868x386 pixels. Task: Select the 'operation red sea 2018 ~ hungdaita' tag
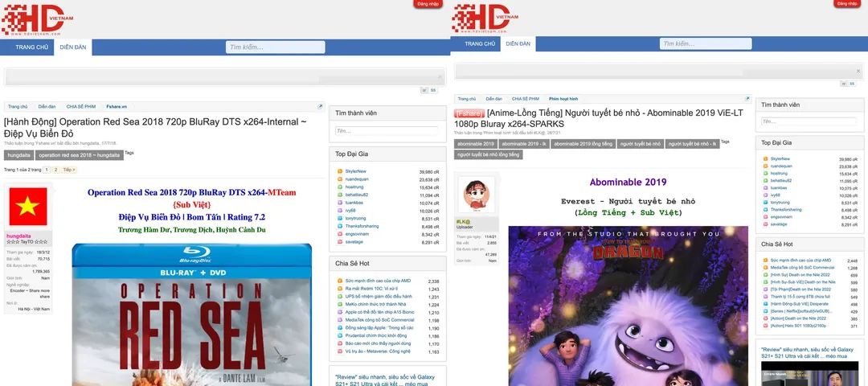click(79, 154)
